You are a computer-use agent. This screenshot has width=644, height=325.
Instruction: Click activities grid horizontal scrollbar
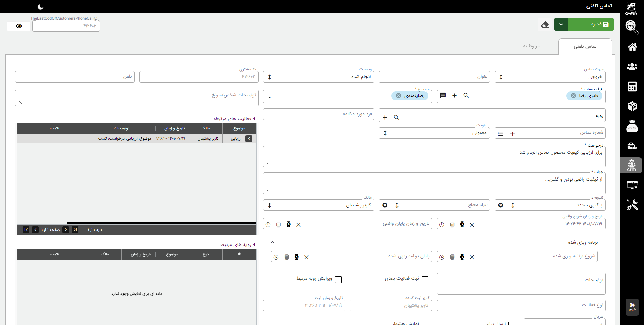click(161, 223)
